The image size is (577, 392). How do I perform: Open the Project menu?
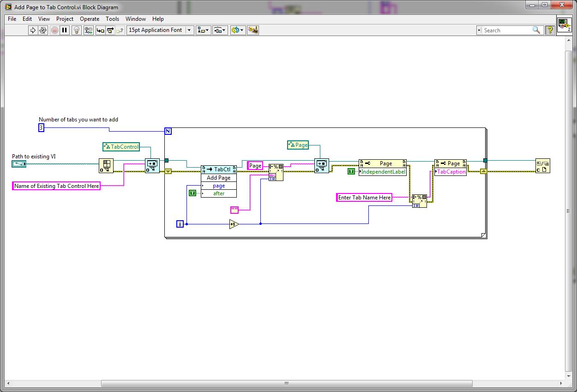[65, 19]
